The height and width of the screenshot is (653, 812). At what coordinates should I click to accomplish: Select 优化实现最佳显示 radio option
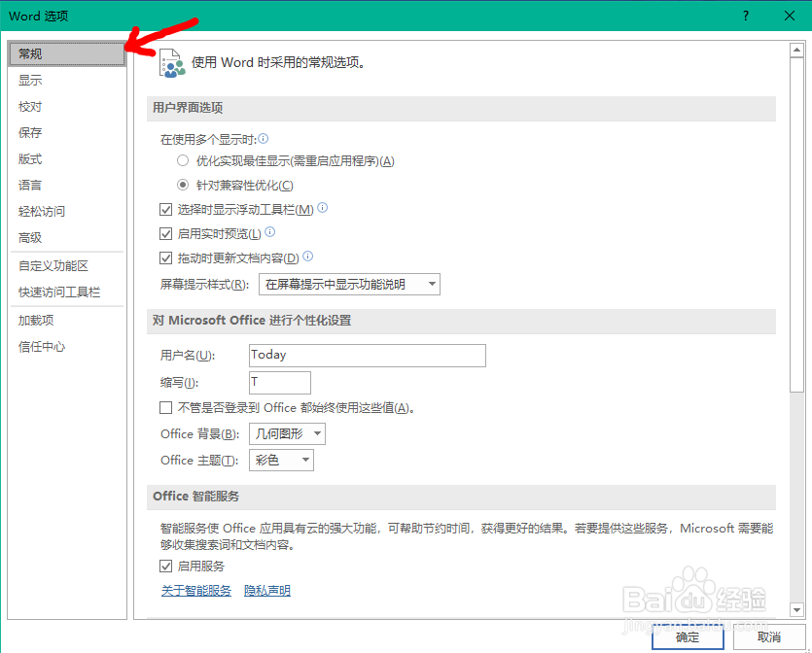tap(182, 161)
